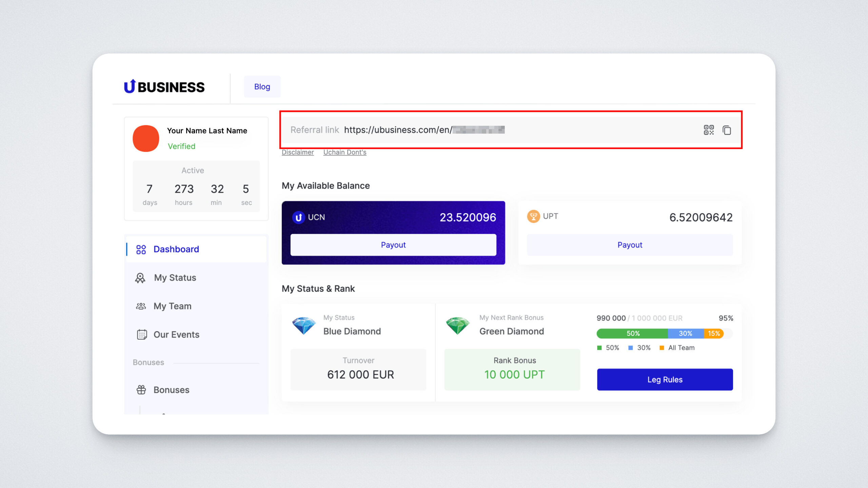Screen dimensions: 868x488
Task: Click the My Status ribbon icon
Action: click(x=140, y=278)
